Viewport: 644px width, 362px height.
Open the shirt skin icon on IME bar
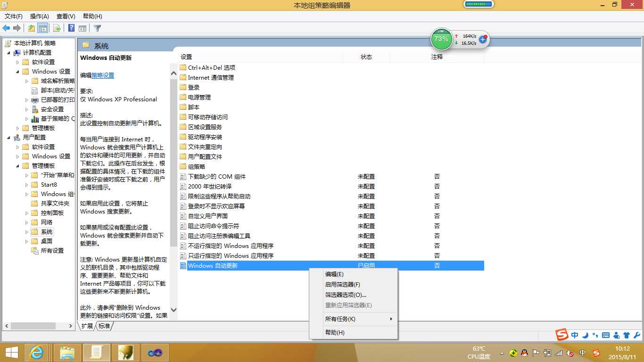coord(627,335)
